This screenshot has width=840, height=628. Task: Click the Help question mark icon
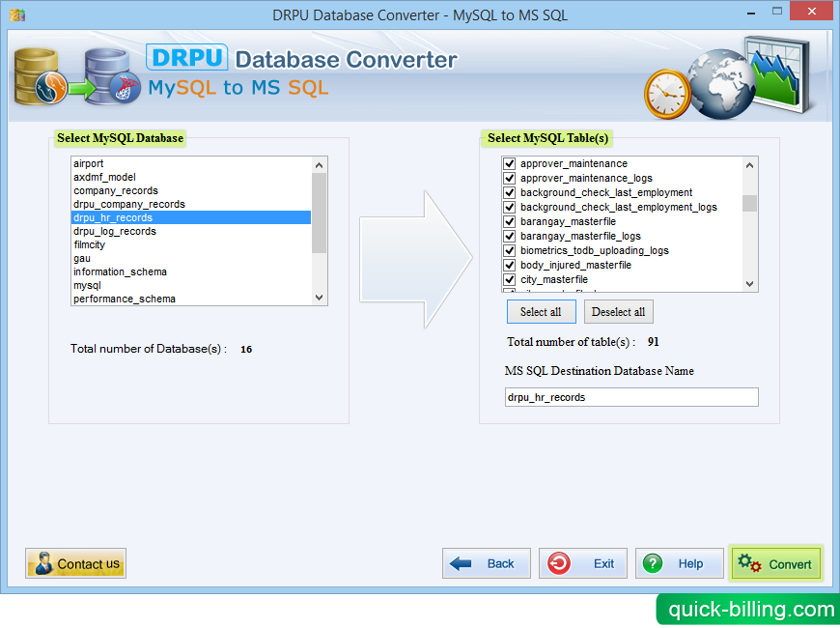point(653,563)
